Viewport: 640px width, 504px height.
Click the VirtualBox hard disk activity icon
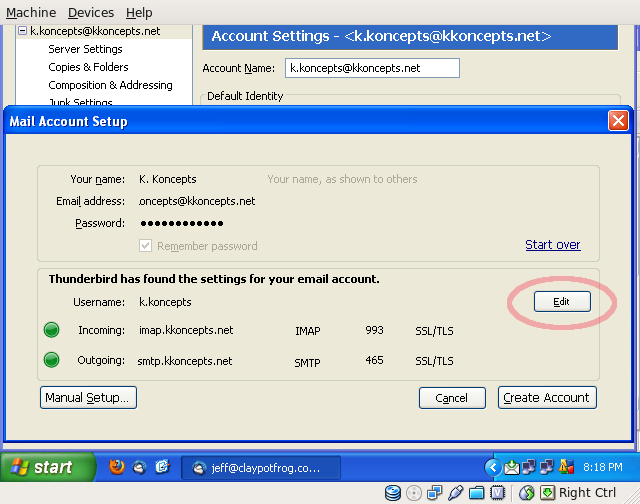[x=393, y=493]
